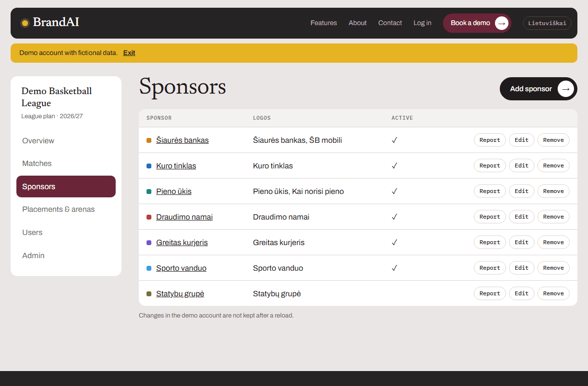Click the red swatch next to Draudimo namai

[149, 217]
